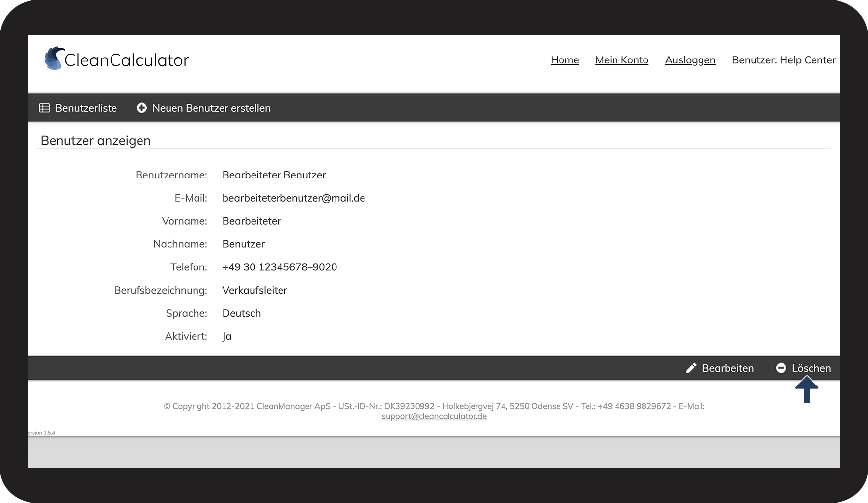Click email bearbeiteterbenutzer@mail.de

pos(294,198)
